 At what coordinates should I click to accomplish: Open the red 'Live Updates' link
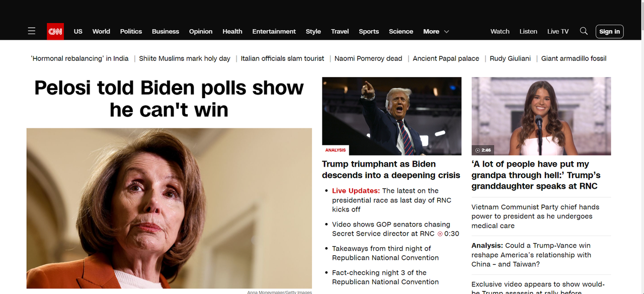point(356,191)
